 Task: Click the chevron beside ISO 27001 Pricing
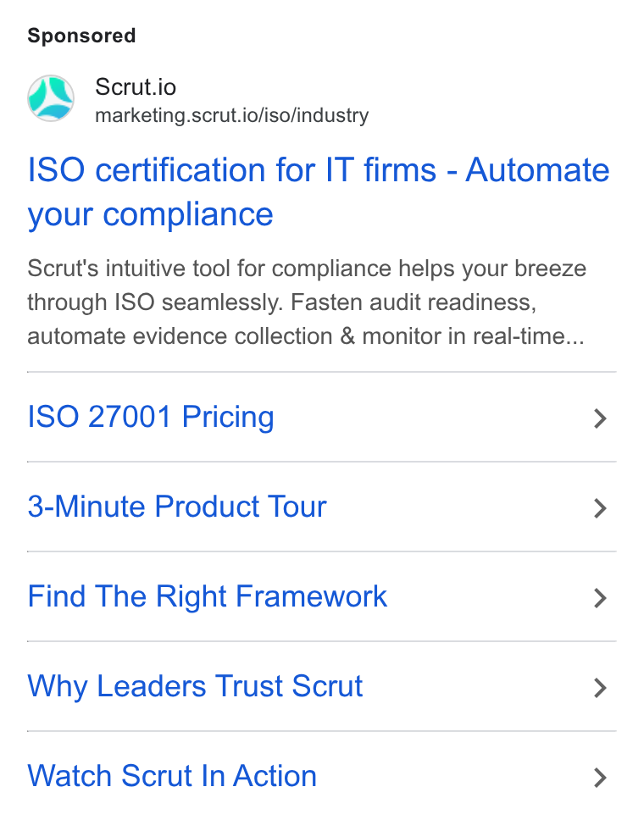pyautogui.click(x=600, y=418)
